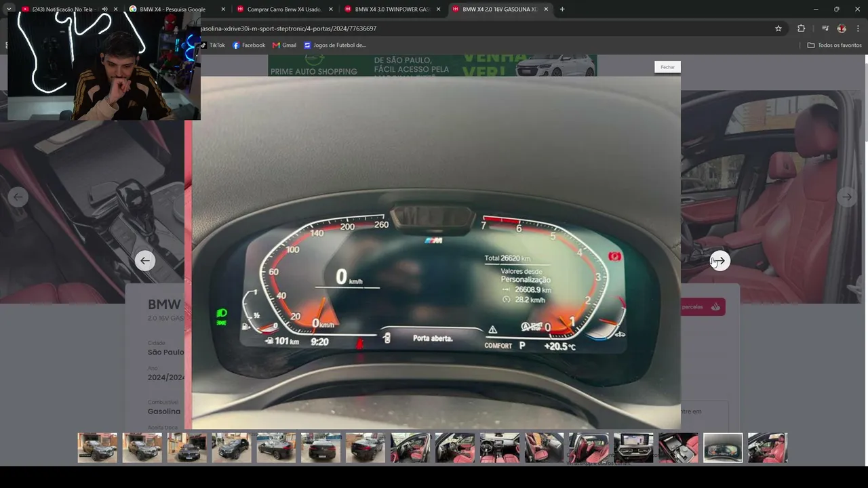The height and width of the screenshot is (488, 868).
Task: Open a new browser tab
Action: pyautogui.click(x=562, y=9)
